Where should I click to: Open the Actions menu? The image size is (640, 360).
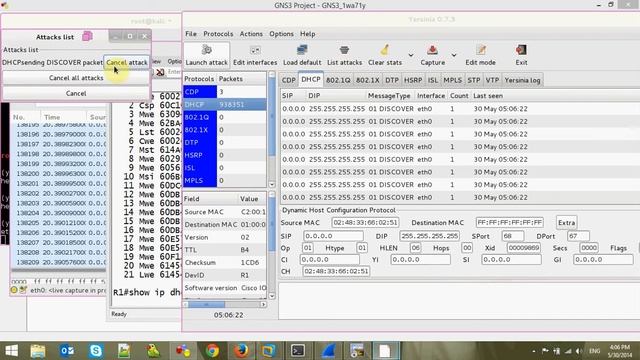pyautogui.click(x=251, y=34)
